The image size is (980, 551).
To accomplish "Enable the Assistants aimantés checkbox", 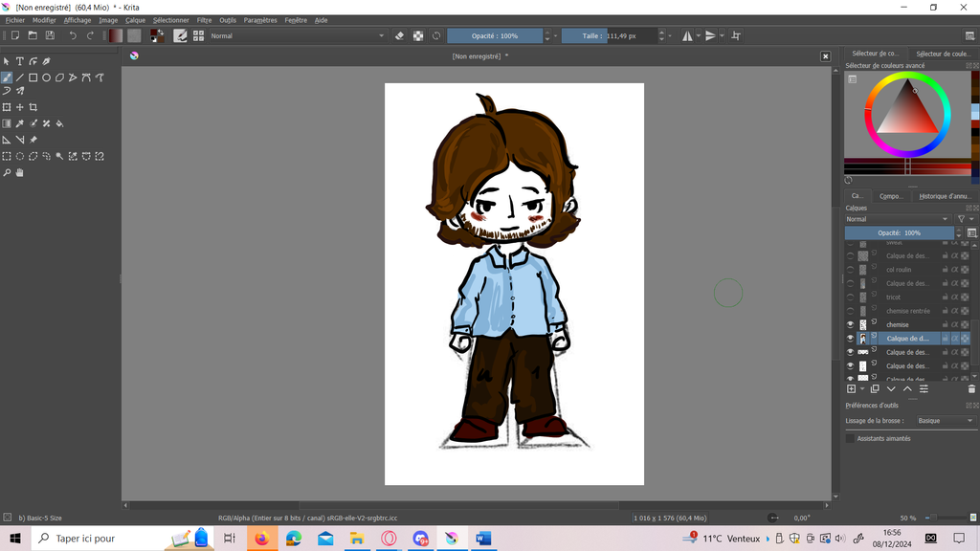I will pyautogui.click(x=850, y=438).
